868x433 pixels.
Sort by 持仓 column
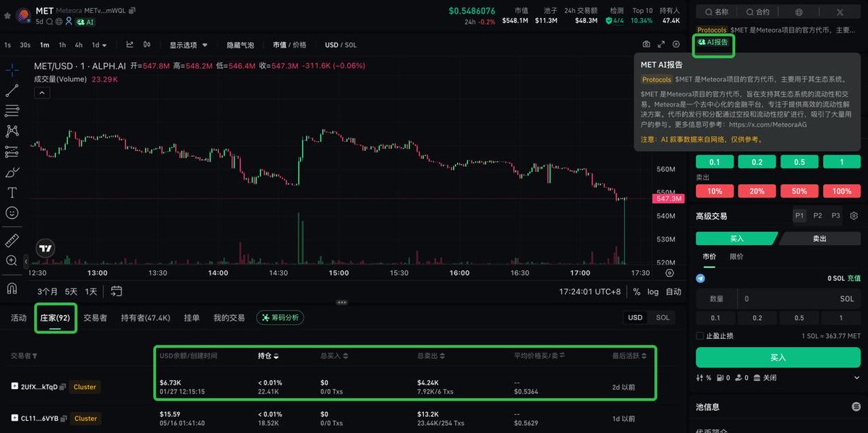click(x=268, y=356)
